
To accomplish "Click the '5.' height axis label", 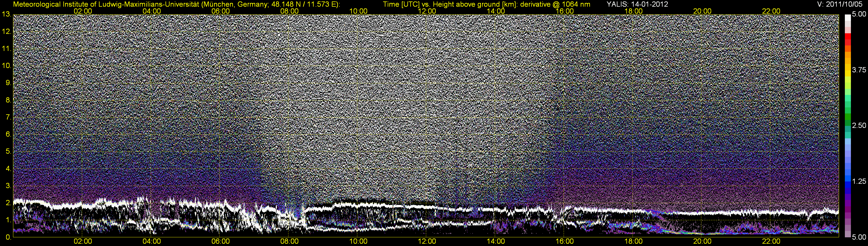I will coord(8,152).
